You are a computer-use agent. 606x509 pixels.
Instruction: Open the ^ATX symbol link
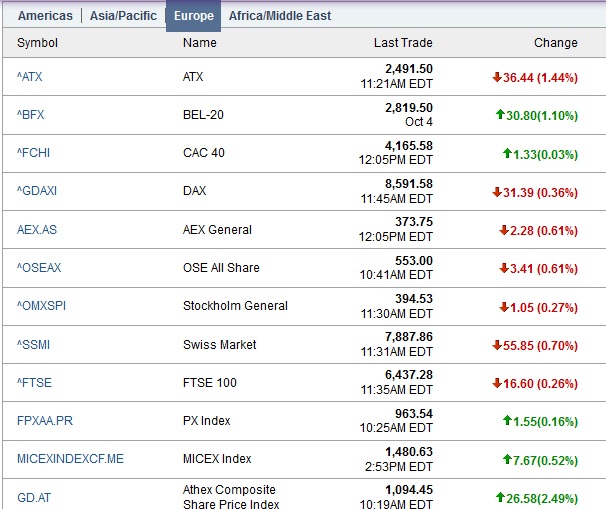30,77
